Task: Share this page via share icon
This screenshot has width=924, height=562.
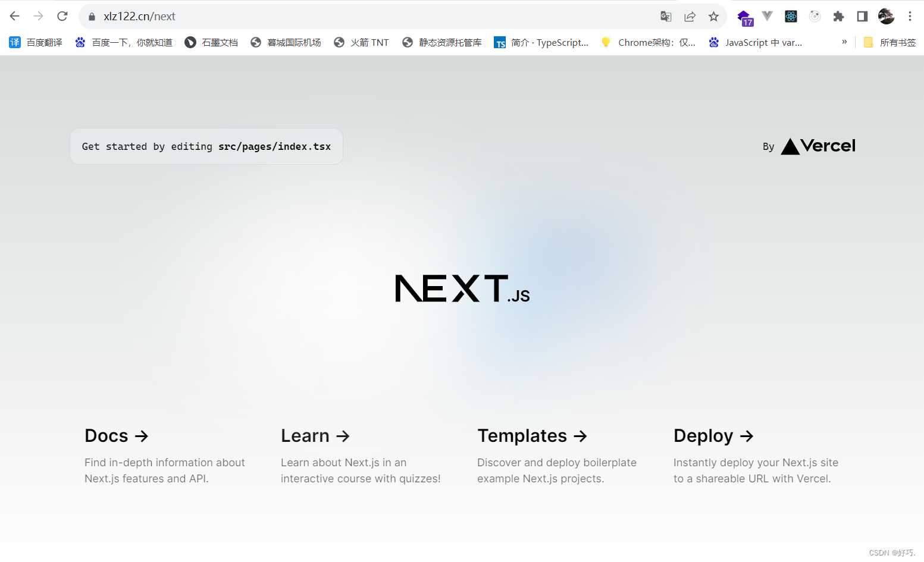Action: click(690, 17)
